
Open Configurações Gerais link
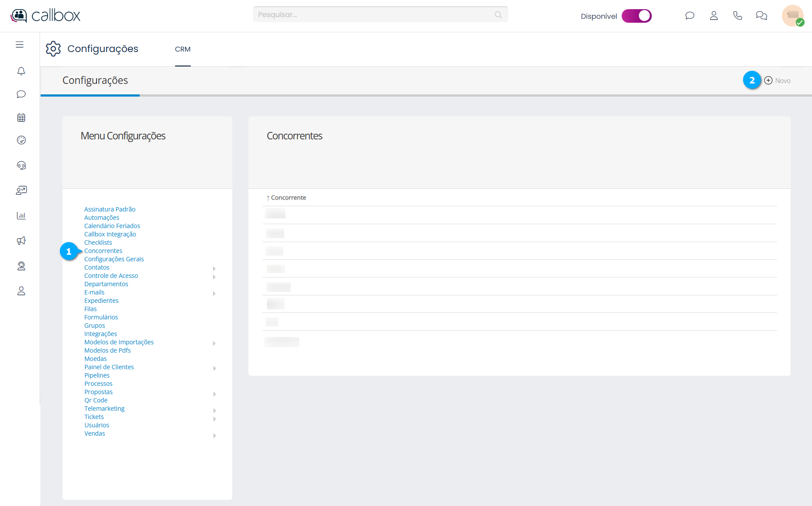click(x=114, y=259)
